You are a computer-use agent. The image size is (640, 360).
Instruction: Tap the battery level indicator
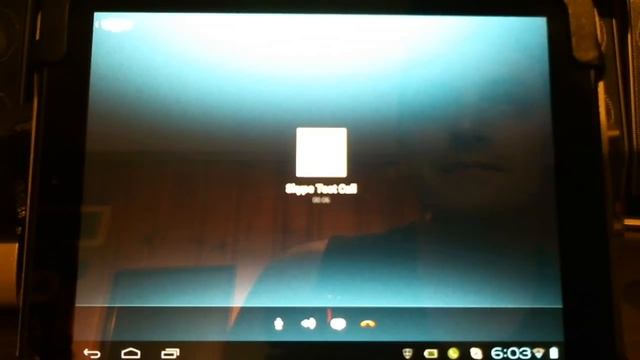(553, 353)
